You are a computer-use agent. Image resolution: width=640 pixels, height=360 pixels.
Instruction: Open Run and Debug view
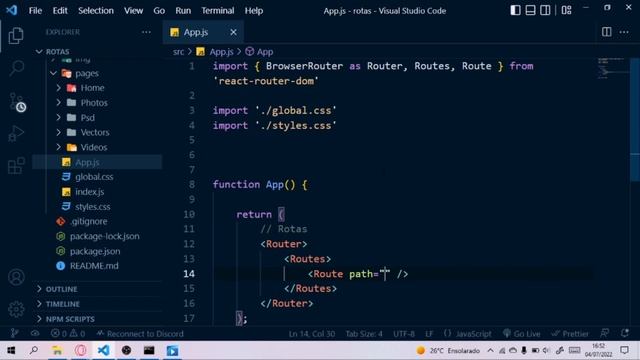[x=16, y=133]
